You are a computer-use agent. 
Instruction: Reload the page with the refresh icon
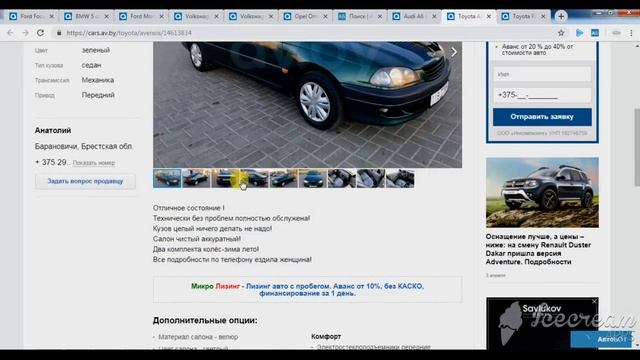(x=40, y=33)
